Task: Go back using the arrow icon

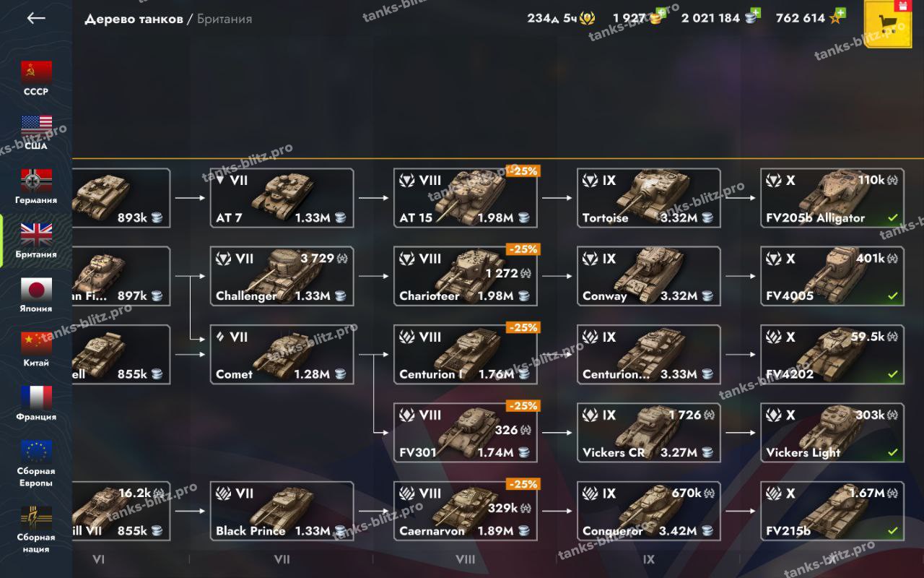Action: 36,19
